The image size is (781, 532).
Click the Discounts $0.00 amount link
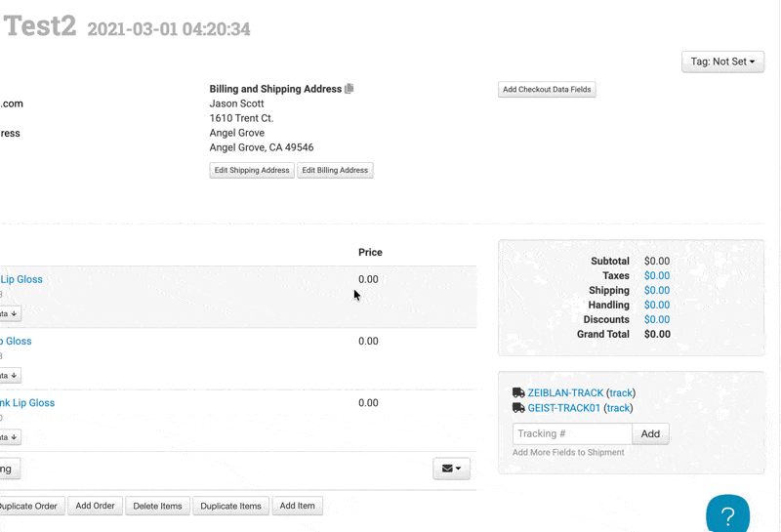pos(657,319)
